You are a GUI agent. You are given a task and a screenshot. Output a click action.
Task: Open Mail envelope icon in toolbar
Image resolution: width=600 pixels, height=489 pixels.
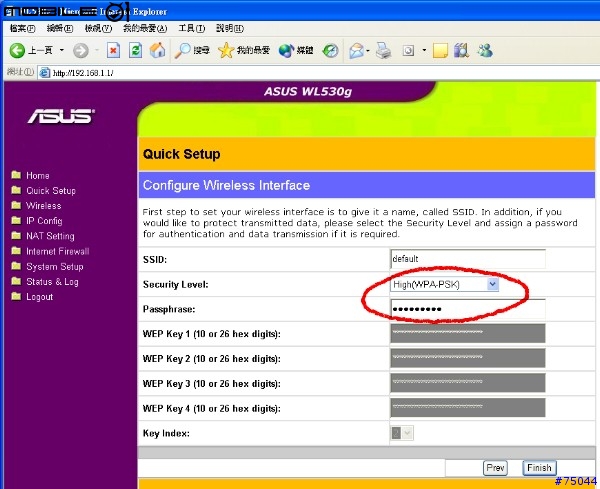pos(356,51)
